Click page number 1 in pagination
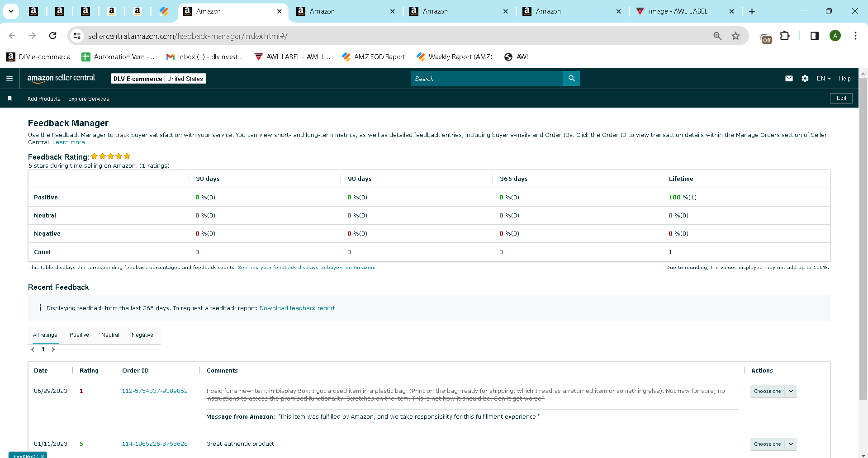The width and height of the screenshot is (868, 458). pyautogui.click(x=43, y=349)
